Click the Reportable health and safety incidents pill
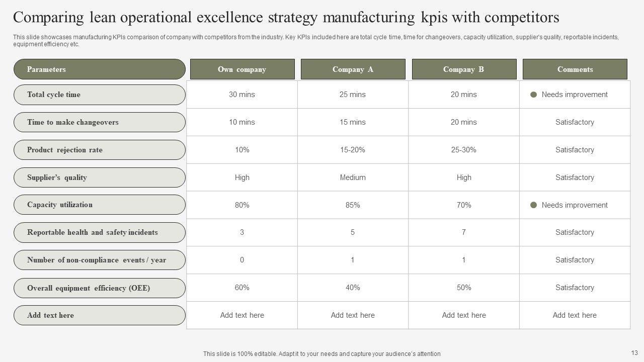Image resolution: width=644 pixels, height=362 pixels. tap(99, 232)
